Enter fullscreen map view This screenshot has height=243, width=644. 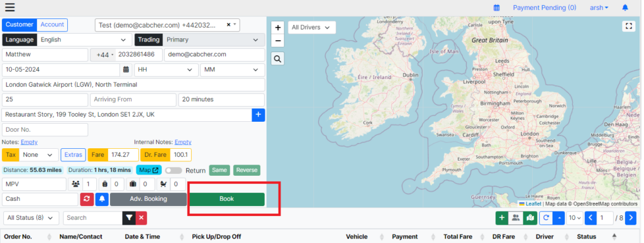click(628, 26)
